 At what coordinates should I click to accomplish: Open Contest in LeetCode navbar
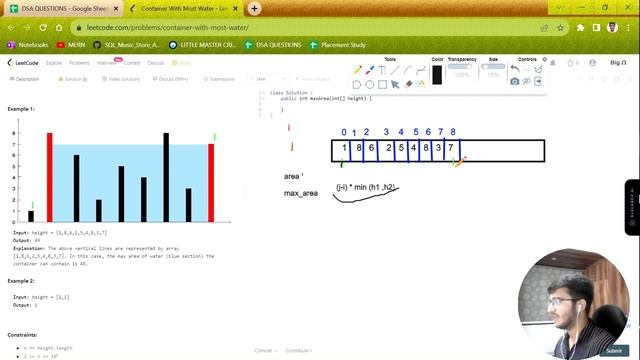pos(132,63)
